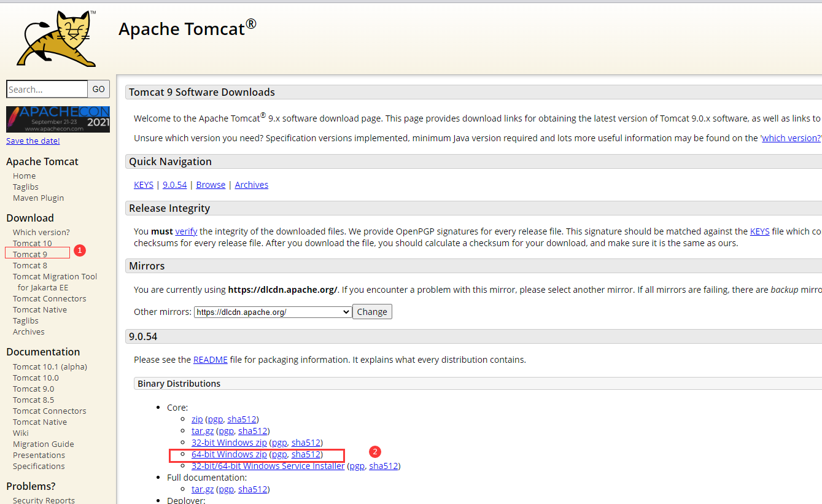Go to Home in sidebar
The height and width of the screenshot is (504, 822).
(x=25, y=176)
